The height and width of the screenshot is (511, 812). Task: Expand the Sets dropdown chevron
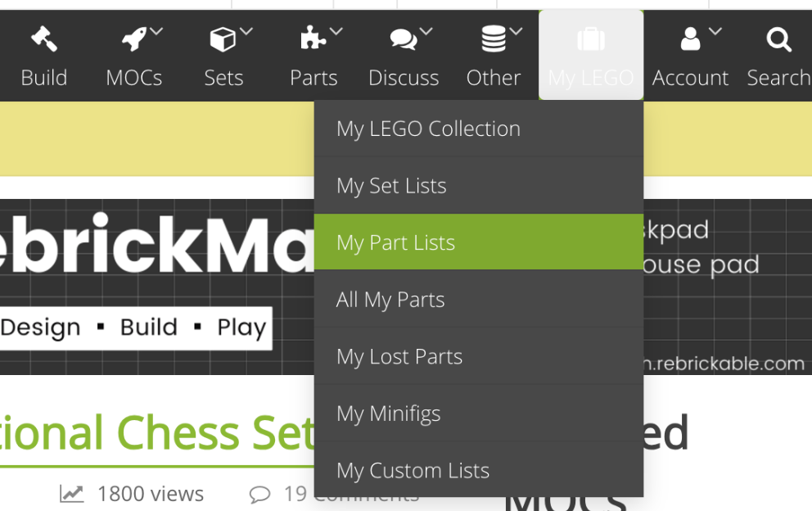(246, 32)
